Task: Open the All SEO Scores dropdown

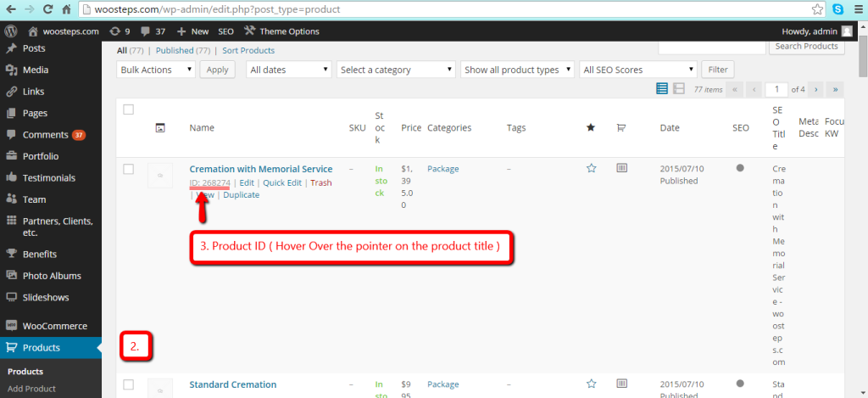Action: (638, 70)
